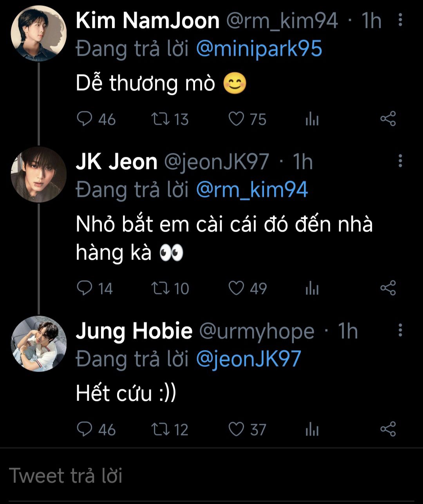423x504 pixels.
Task: Open more options on Jung Hobie's tweet
Action: pos(400,330)
